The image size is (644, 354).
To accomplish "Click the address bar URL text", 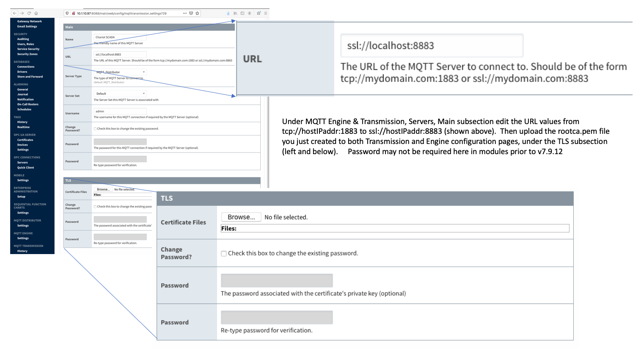I will click(122, 13).
